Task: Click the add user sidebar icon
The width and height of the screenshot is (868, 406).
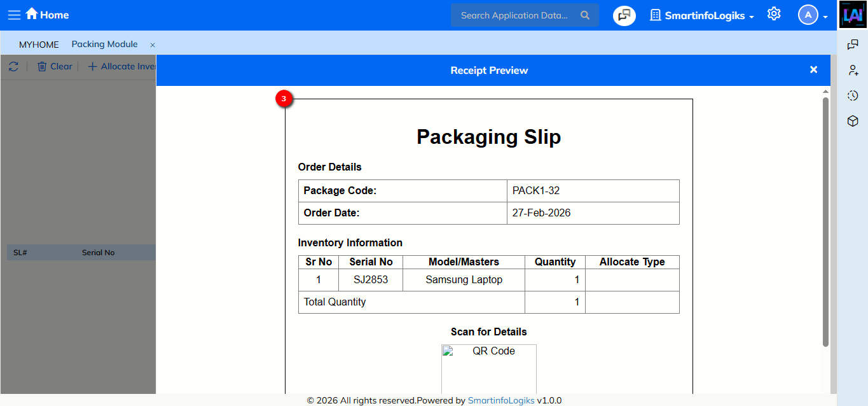Action: pyautogui.click(x=853, y=70)
